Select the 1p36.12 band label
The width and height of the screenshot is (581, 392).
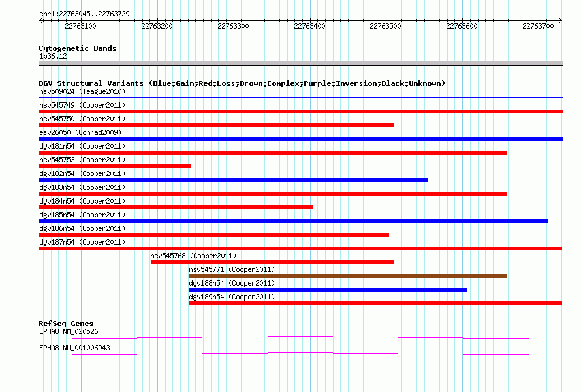pyautogui.click(x=53, y=56)
